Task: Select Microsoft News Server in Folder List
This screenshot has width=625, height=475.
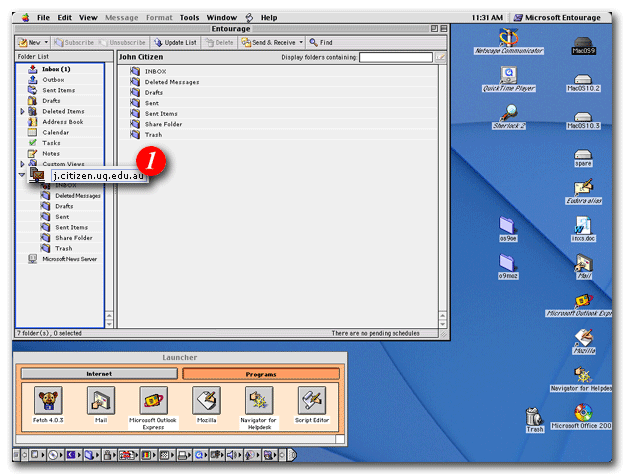Action: (x=67, y=258)
